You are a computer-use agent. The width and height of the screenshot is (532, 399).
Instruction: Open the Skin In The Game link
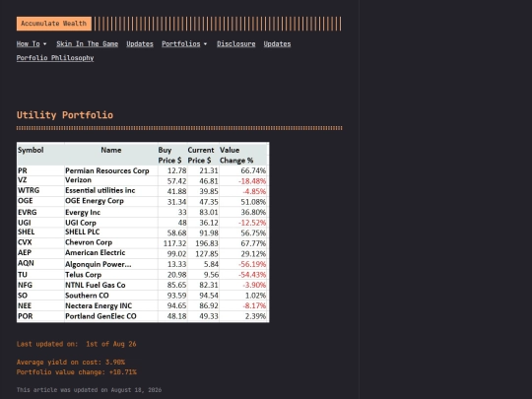click(x=88, y=44)
